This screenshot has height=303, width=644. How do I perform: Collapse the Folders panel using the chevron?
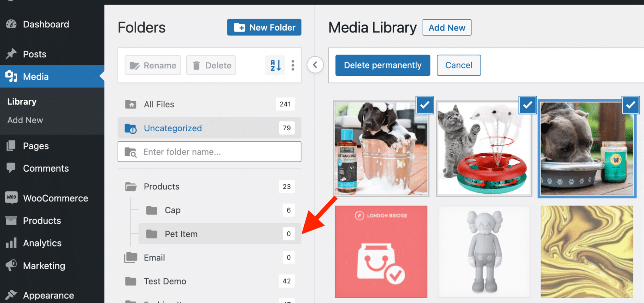pyautogui.click(x=315, y=65)
